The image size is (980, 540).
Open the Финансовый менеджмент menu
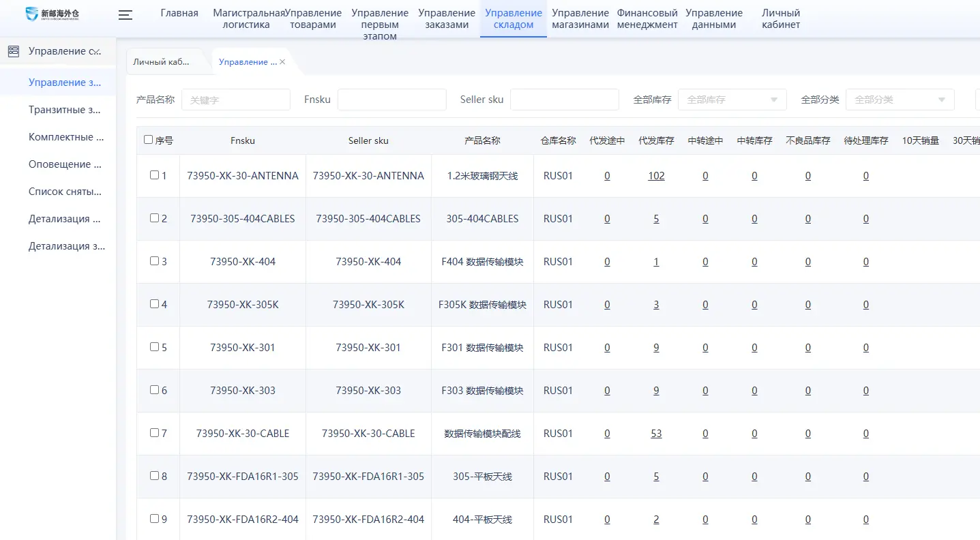pos(647,19)
